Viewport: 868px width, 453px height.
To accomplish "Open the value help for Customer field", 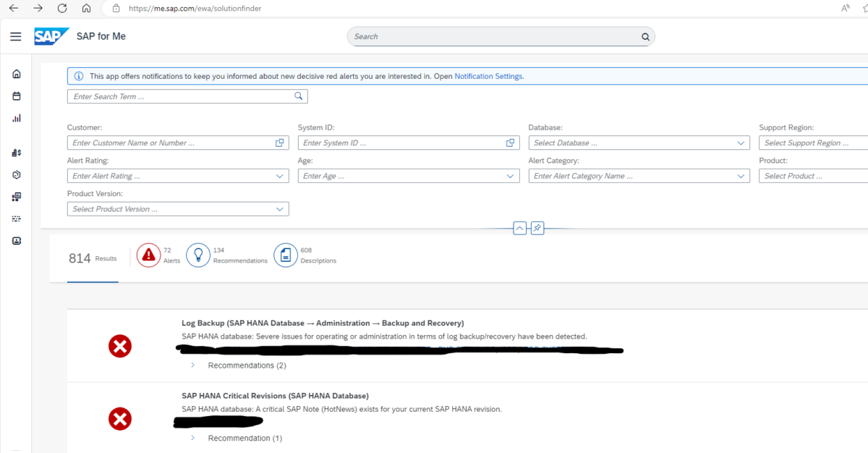I will (x=279, y=143).
